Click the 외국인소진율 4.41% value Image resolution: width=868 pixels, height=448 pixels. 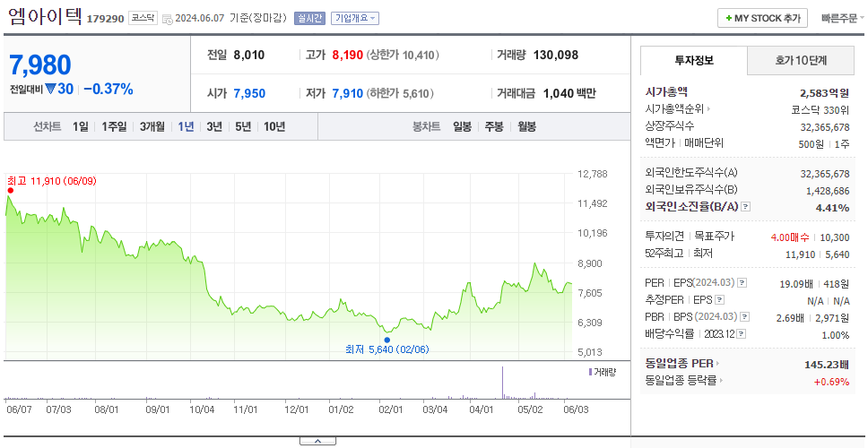832,208
